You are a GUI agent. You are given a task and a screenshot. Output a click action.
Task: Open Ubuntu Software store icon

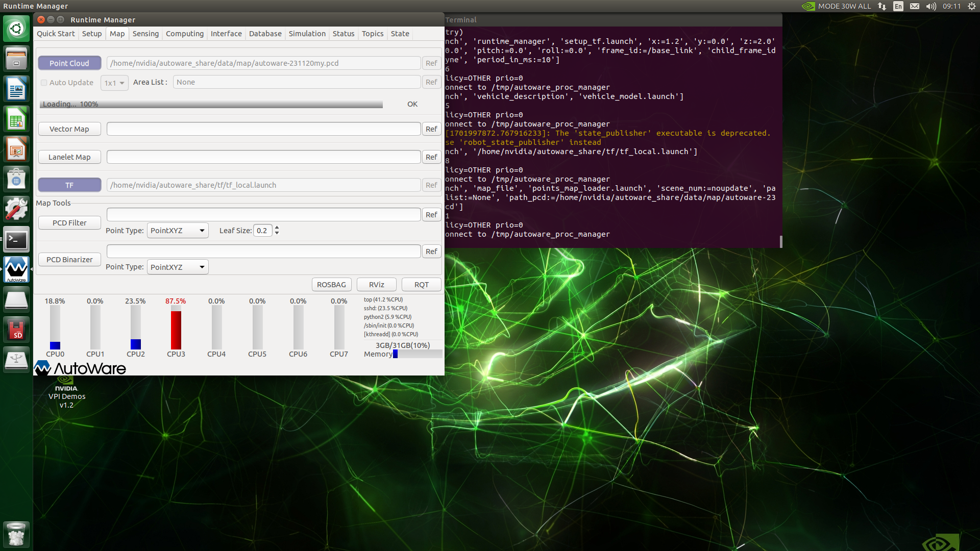[16, 180]
